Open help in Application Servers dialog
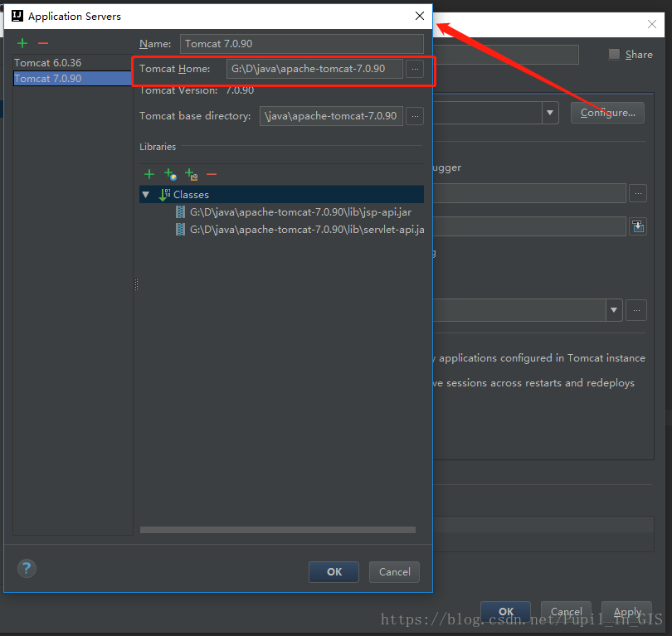This screenshot has height=636, width=672. coord(27,569)
